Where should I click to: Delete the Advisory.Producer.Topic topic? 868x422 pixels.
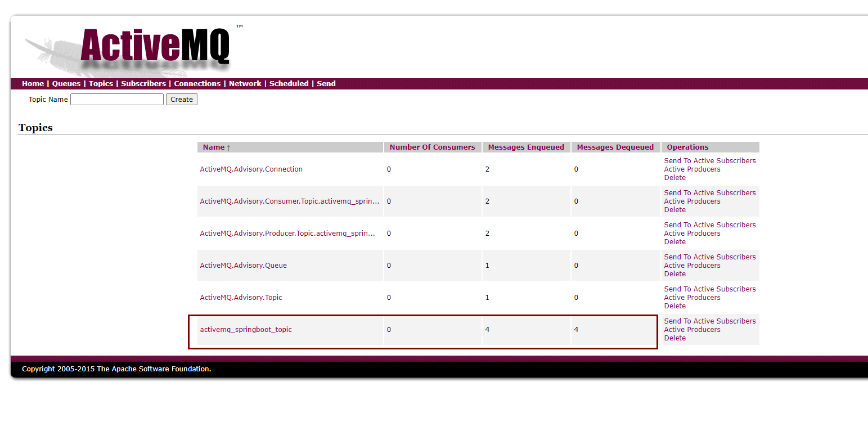(x=674, y=242)
